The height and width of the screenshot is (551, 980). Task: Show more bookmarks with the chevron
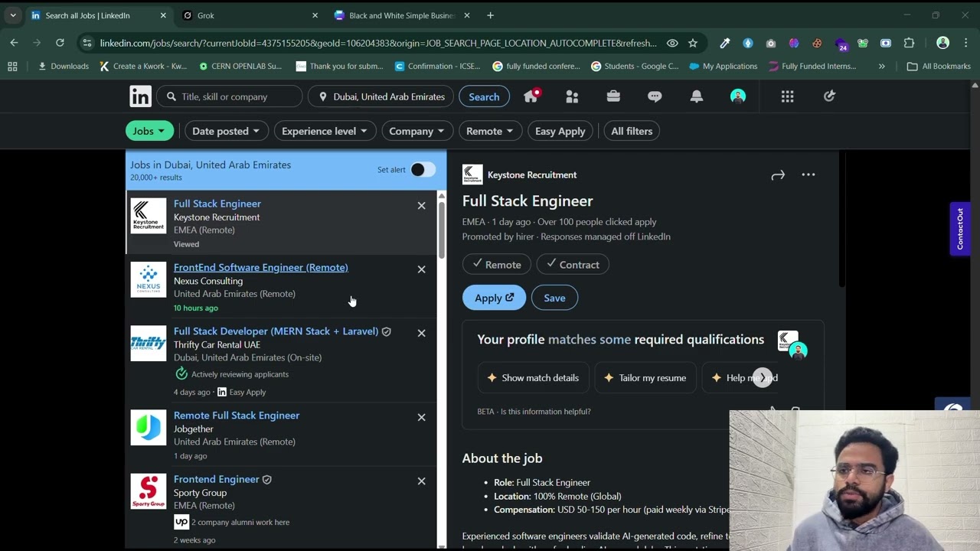881,67
